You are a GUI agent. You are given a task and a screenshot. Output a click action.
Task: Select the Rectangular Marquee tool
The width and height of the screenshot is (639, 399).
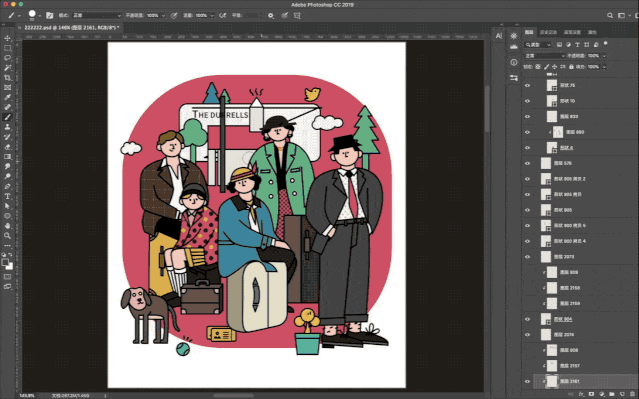click(x=7, y=48)
